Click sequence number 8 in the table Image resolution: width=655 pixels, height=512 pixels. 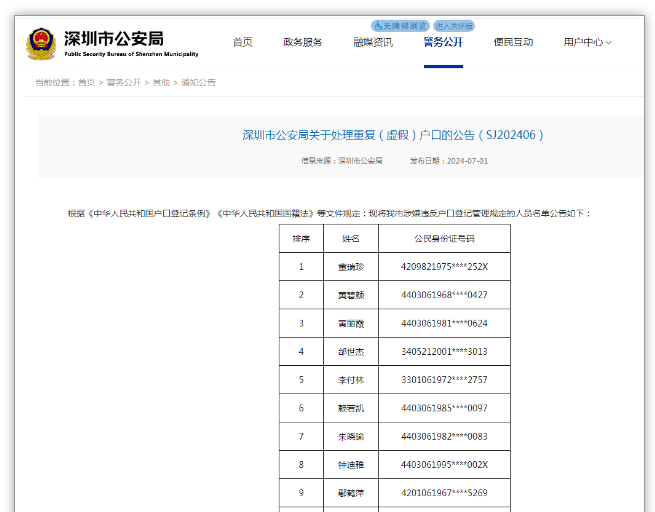(301, 464)
